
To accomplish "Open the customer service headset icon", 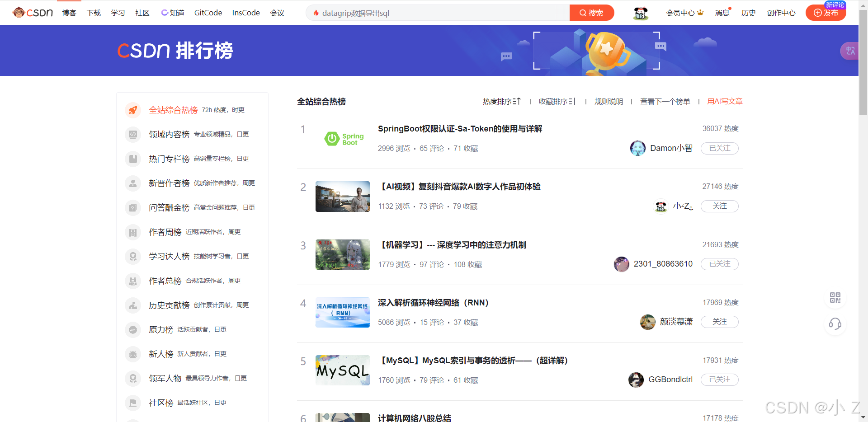I will [x=835, y=324].
